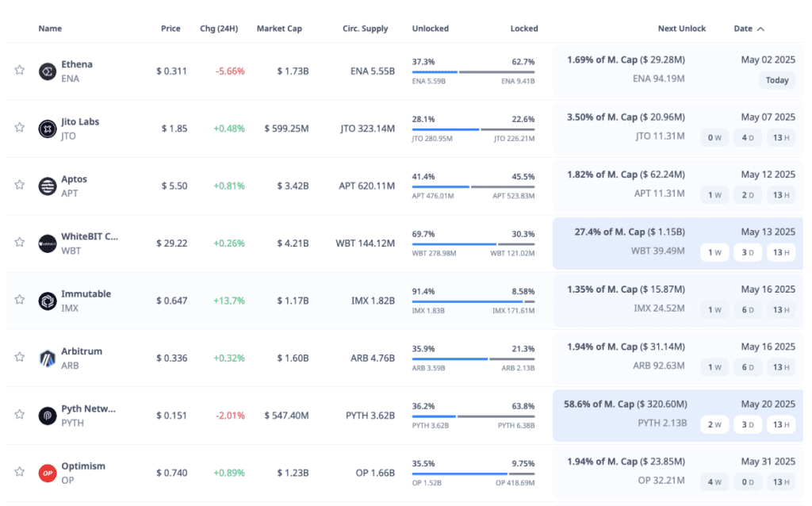This screenshot has height=506, width=812.
Task: Click the Pyth Network token logo
Action: (47, 416)
